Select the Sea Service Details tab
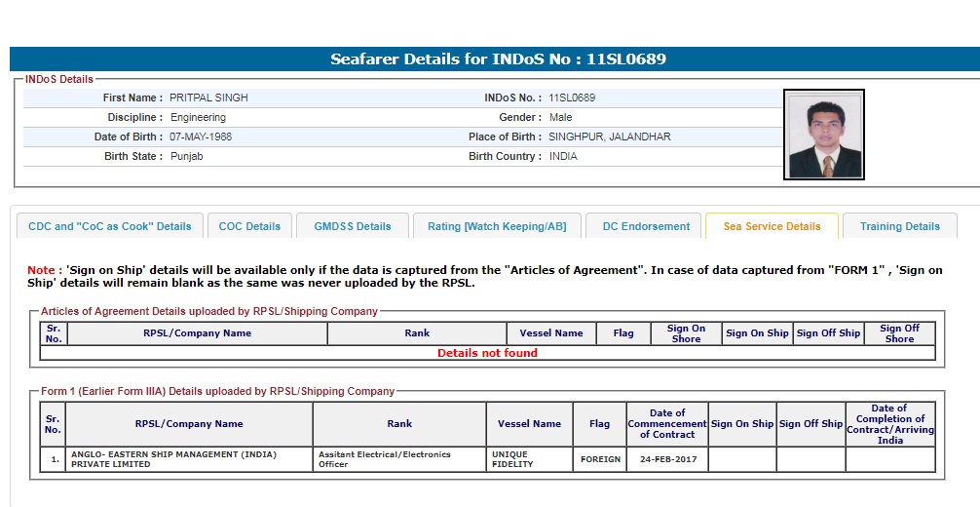Screen dimensions: 980x507 (772, 226)
